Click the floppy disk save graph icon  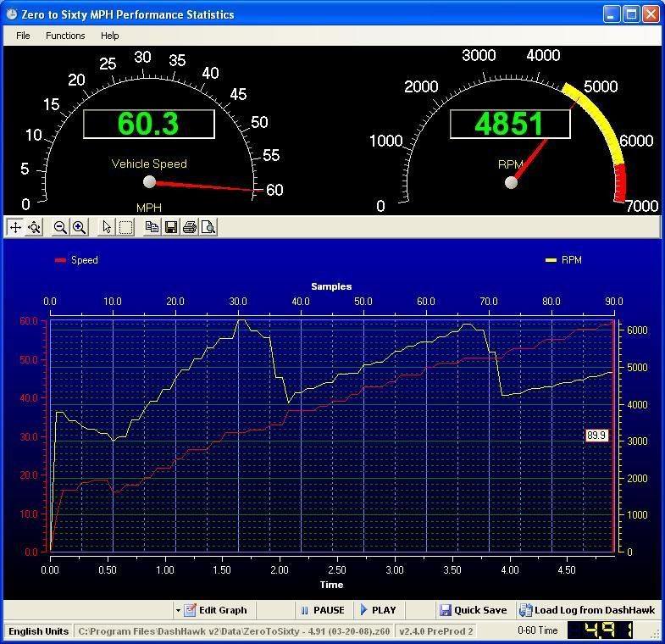point(171,227)
